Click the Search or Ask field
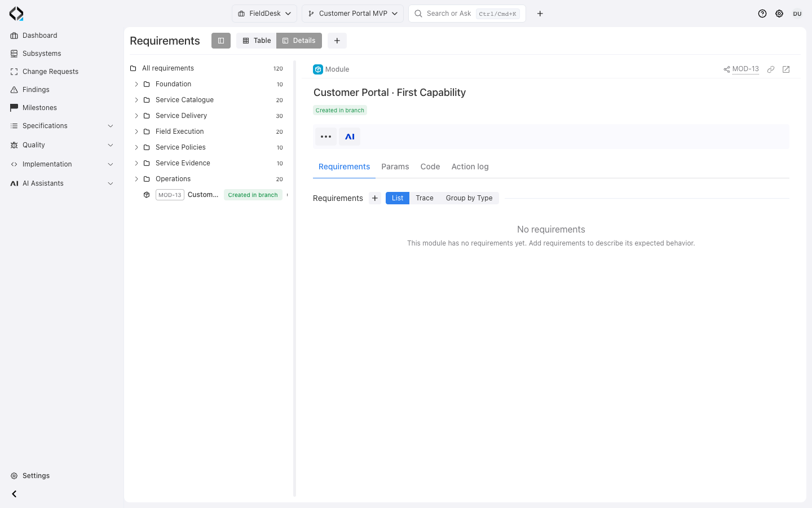This screenshot has height=508, width=812. click(x=467, y=14)
